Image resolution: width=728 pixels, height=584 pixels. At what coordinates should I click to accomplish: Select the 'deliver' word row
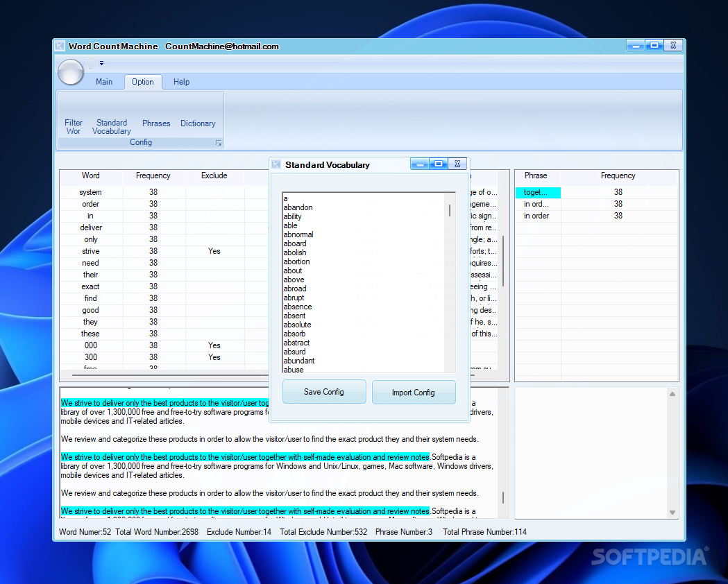click(90, 227)
